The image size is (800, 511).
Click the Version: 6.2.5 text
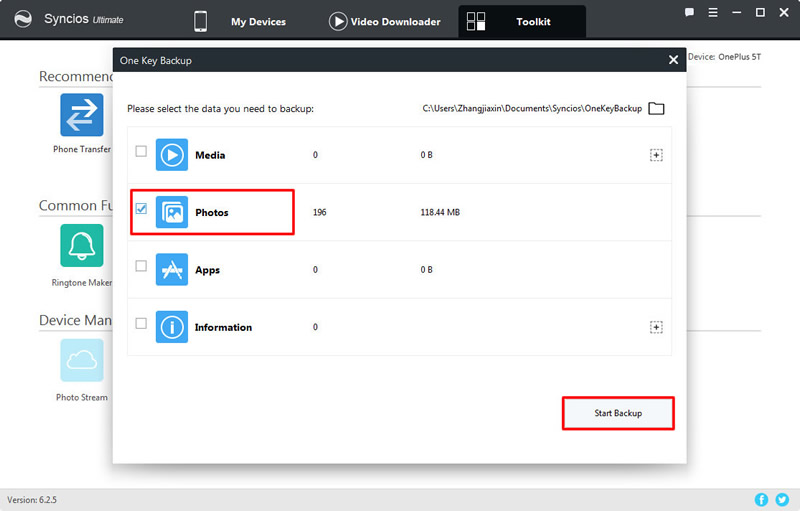[x=32, y=500]
